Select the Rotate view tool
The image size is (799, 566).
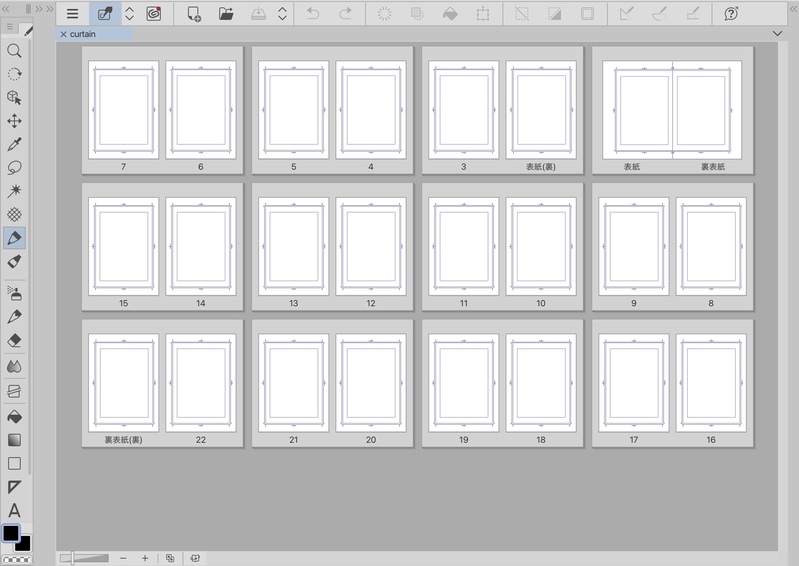14,74
